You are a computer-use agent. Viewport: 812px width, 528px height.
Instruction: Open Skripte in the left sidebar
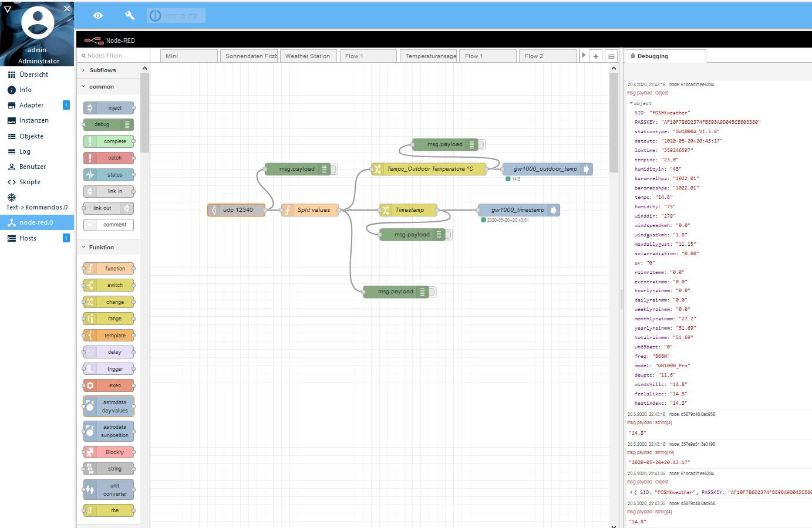pos(30,182)
